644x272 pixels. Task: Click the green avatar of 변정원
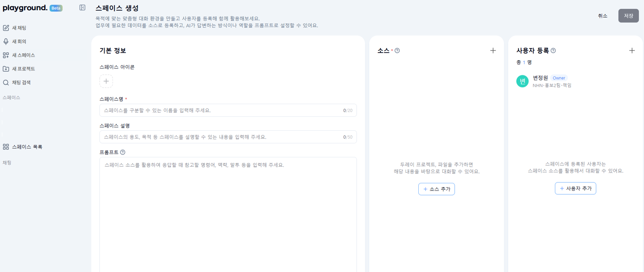[x=523, y=81]
